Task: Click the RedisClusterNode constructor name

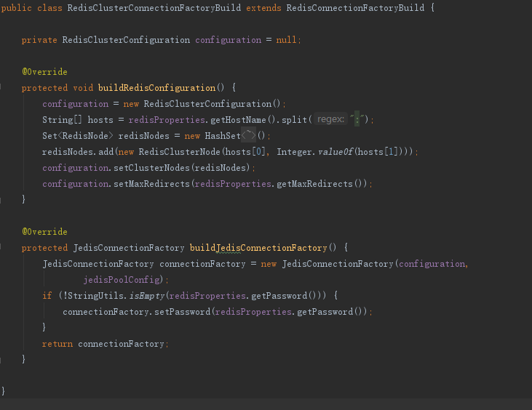Action: 180,152
